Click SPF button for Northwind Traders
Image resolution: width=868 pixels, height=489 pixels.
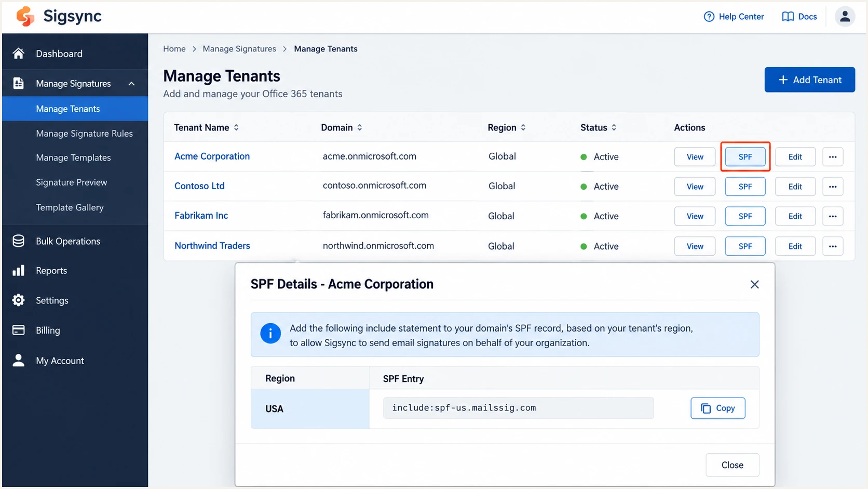(x=745, y=246)
